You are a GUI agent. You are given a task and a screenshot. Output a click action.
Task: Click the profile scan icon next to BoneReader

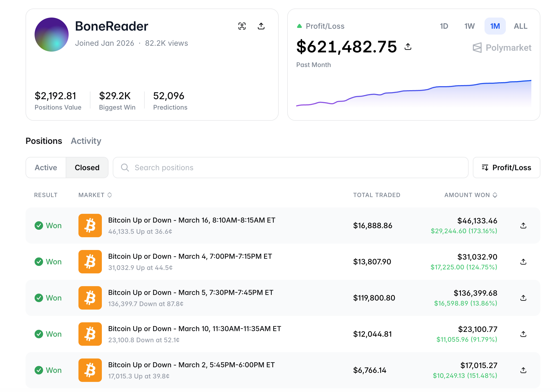click(x=242, y=26)
